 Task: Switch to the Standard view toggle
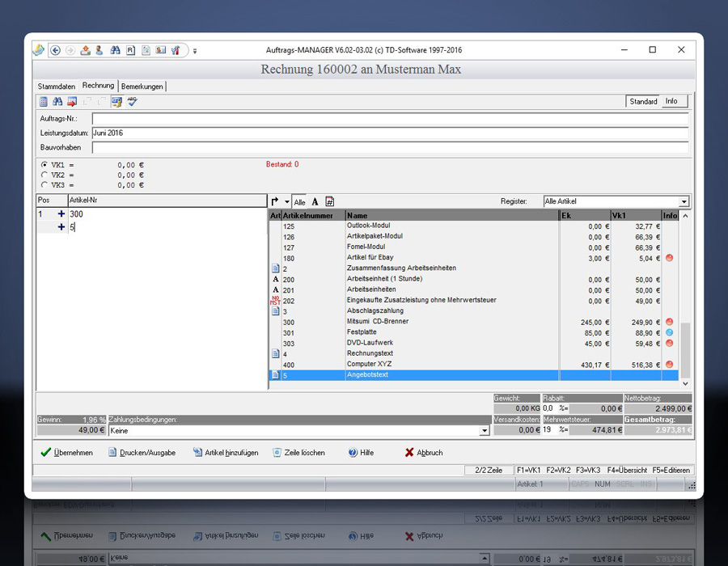click(643, 101)
